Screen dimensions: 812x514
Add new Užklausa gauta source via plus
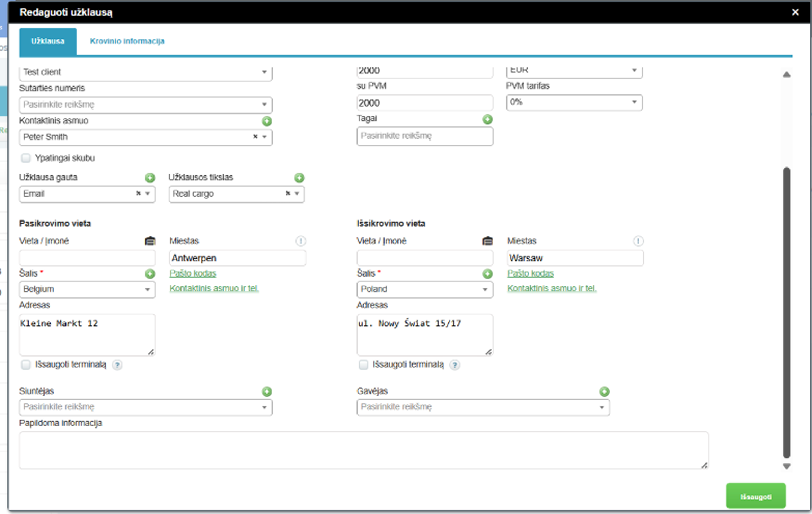click(x=150, y=178)
